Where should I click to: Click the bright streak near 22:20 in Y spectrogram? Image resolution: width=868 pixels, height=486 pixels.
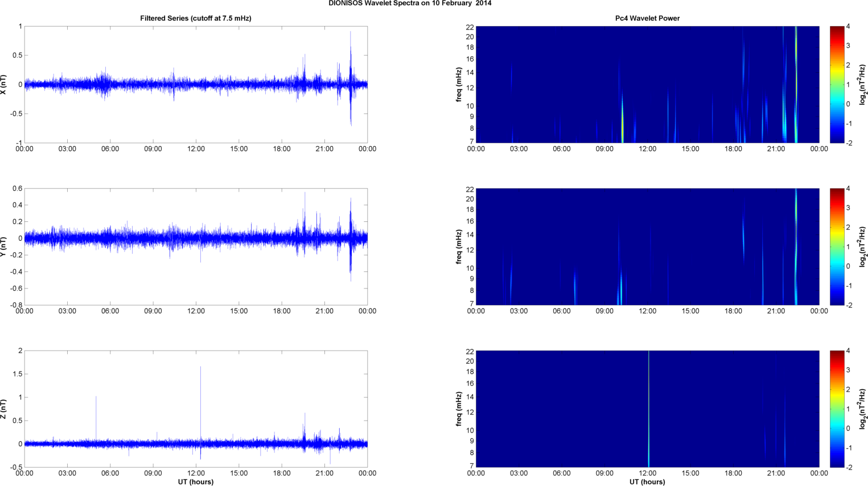(796, 246)
